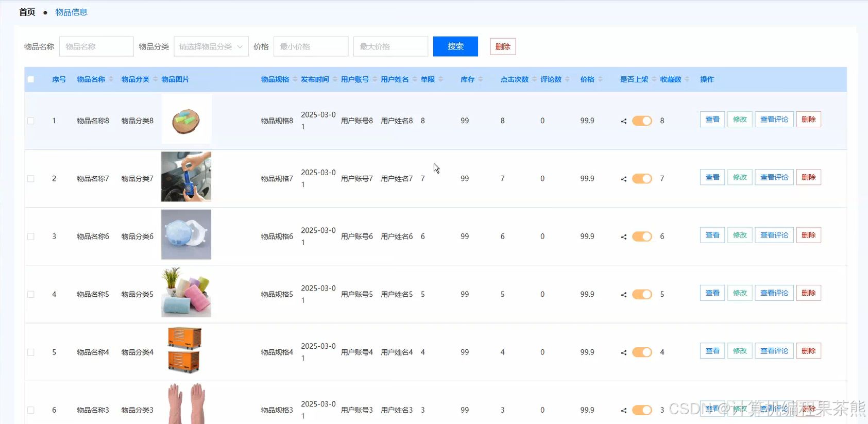Sort by 价格 column arrows
Screen dimensions: 868x424
click(x=600, y=79)
